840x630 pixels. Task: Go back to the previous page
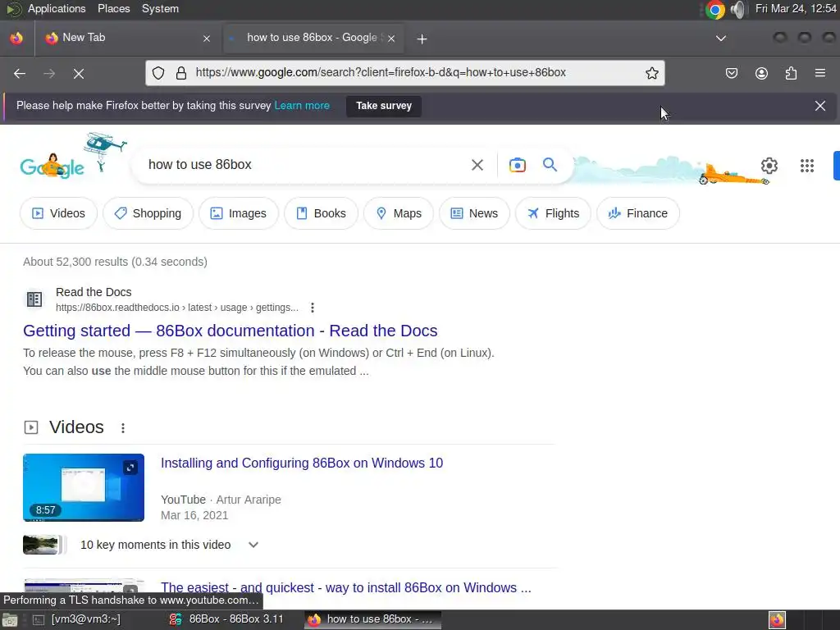pyautogui.click(x=20, y=73)
